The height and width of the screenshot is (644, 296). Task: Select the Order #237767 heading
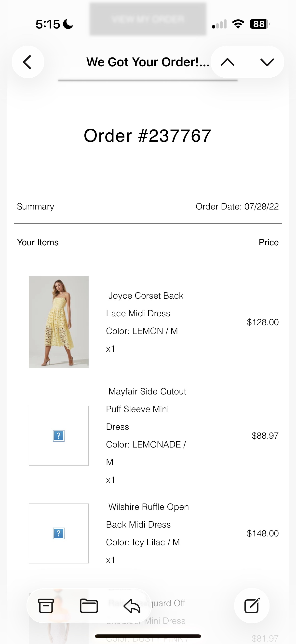[x=147, y=136]
